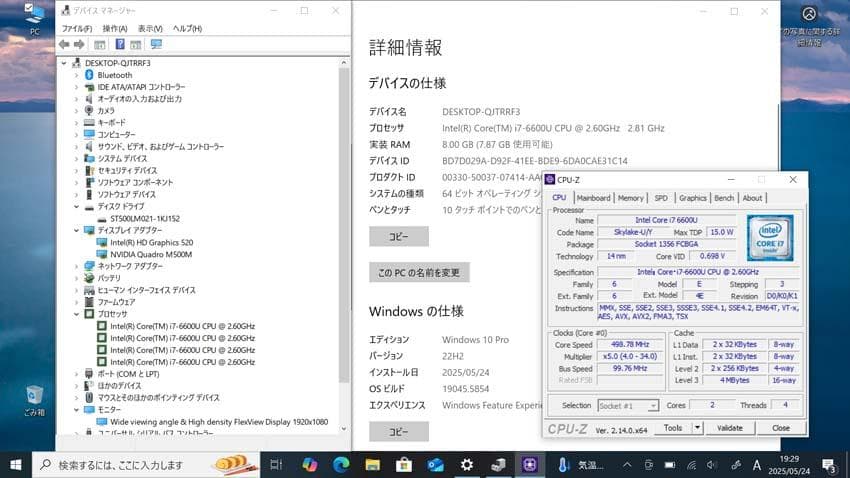850x478 pixels.
Task: Click the Device Manager icon on the taskbar
Action: [x=498, y=465]
